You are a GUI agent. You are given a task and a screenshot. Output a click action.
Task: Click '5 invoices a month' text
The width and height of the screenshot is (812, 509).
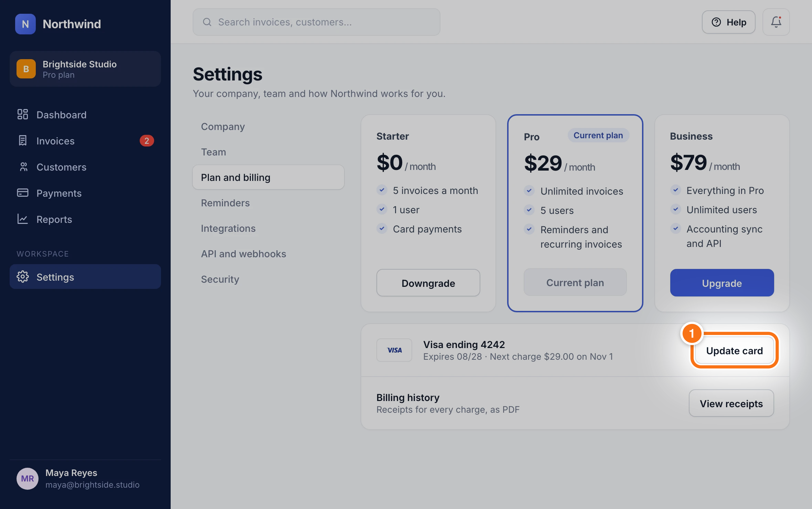435,191
